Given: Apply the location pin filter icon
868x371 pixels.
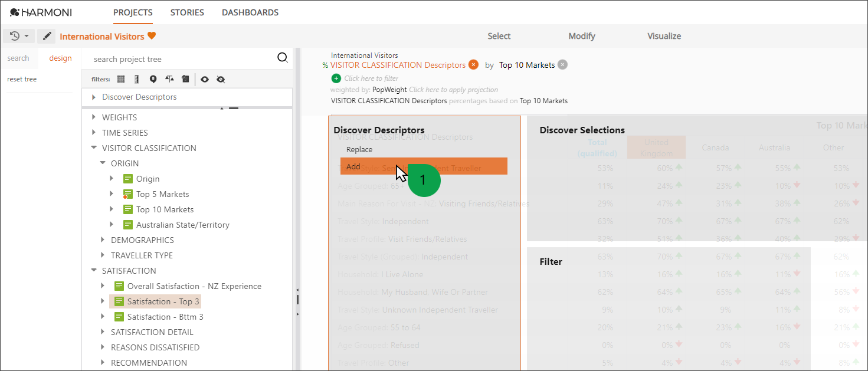Looking at the screenshot, I should coord(153,79).
